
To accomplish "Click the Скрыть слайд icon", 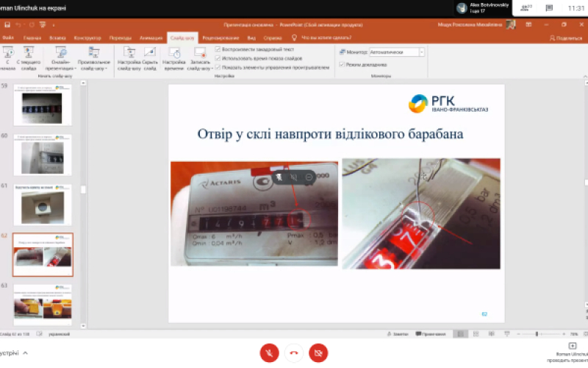I will [x=150, y=58].
